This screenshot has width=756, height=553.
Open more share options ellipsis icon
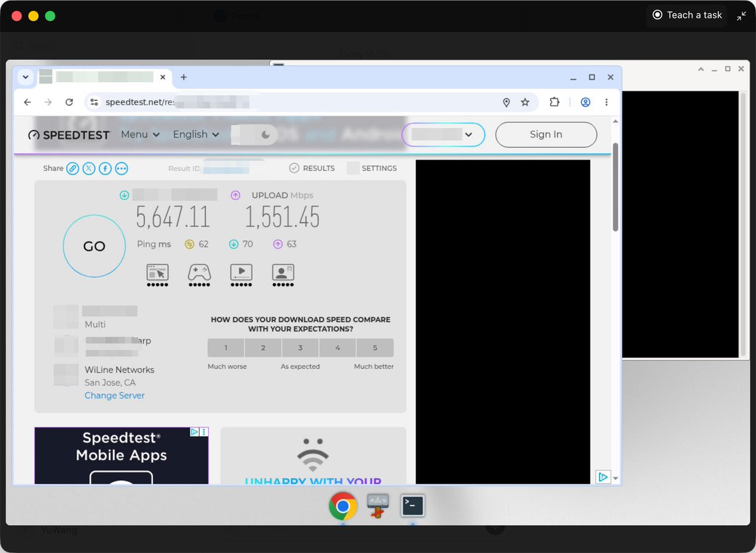(x=122, y=168)
